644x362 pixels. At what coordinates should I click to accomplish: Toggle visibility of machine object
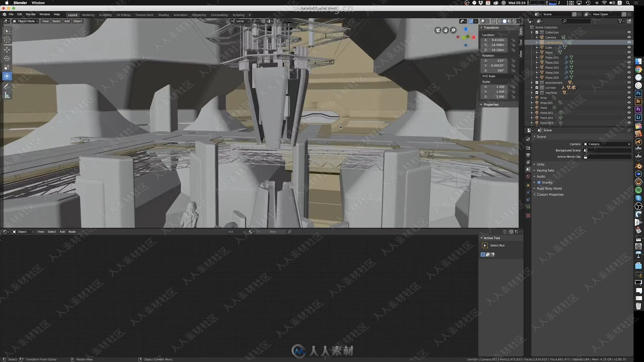pos(629,93)
